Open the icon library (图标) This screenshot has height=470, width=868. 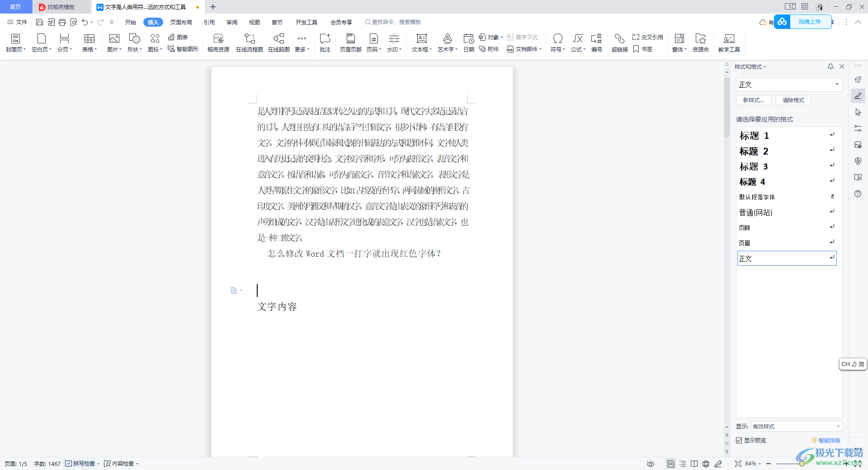(x=155, y=43)
